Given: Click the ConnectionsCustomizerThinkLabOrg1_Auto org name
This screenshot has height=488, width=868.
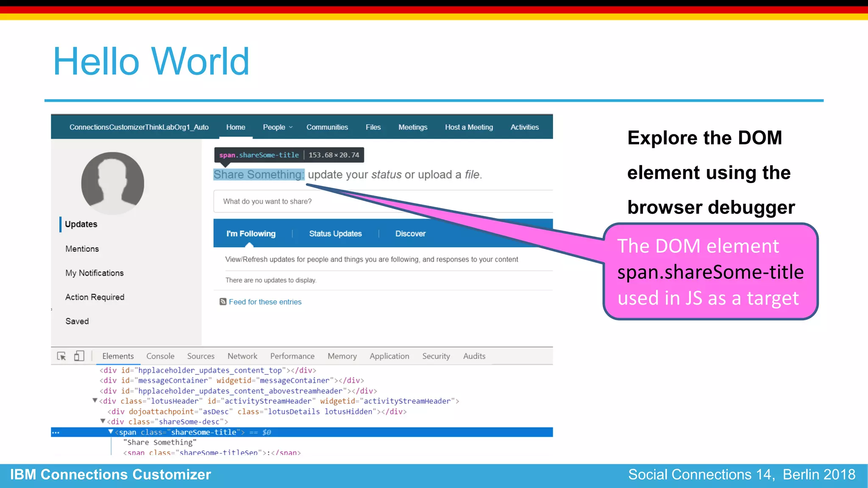Looking at the screenshot, I should click(x=139, y=127).
